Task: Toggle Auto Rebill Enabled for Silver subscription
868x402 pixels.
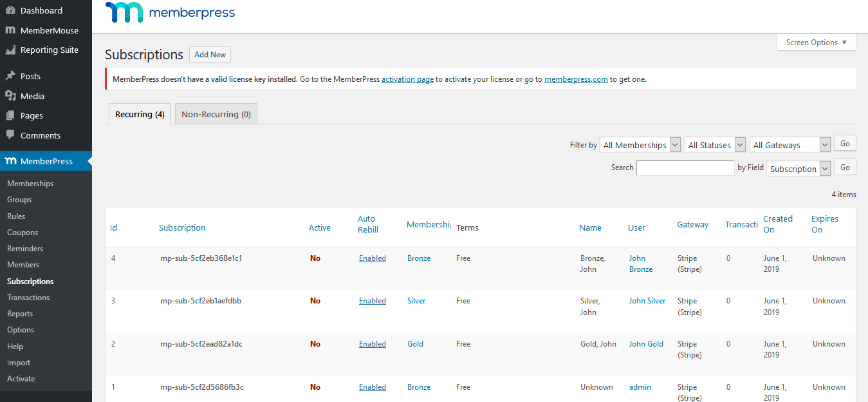Action: pyautogui.click(x=372, y=301)
